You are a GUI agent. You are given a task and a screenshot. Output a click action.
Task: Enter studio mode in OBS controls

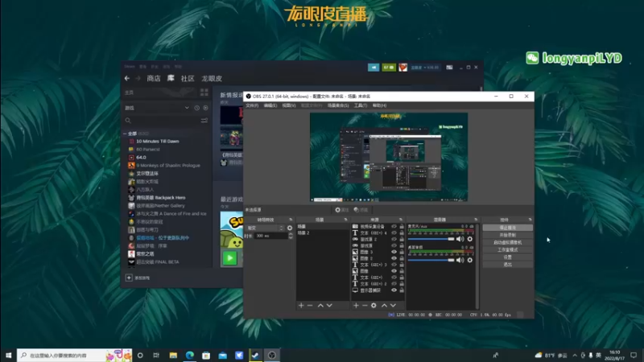tap(508, 249)
